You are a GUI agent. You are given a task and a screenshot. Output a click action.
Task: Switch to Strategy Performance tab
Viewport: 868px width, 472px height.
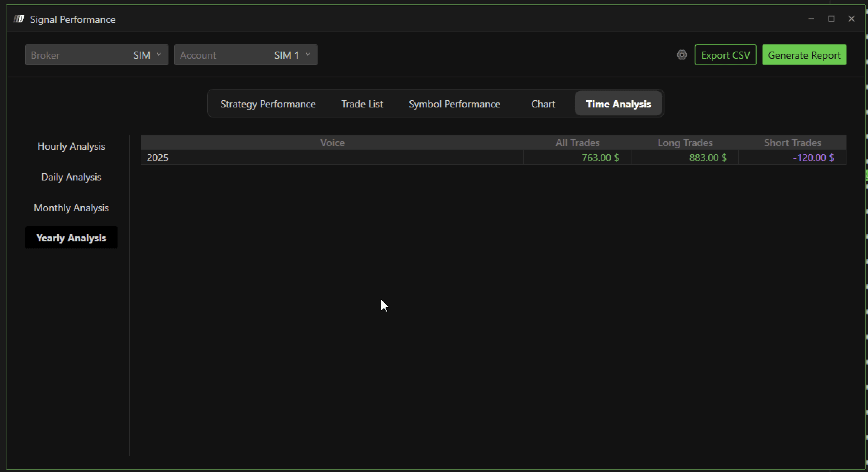(x=268, y=104)
